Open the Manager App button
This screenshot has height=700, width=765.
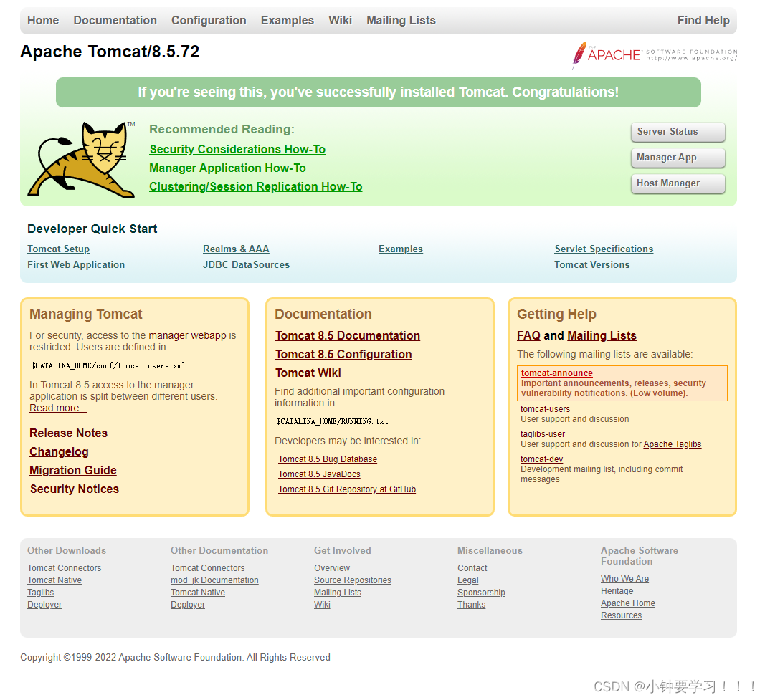point(678,158)
